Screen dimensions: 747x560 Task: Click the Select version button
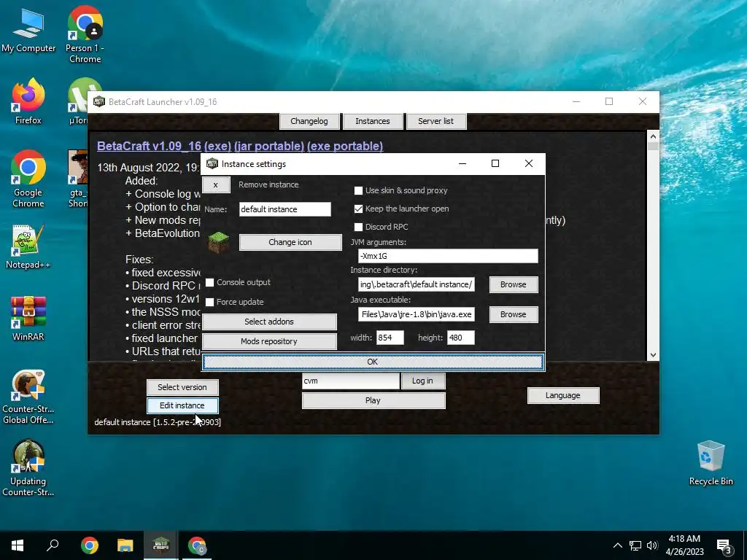[182, 387]
